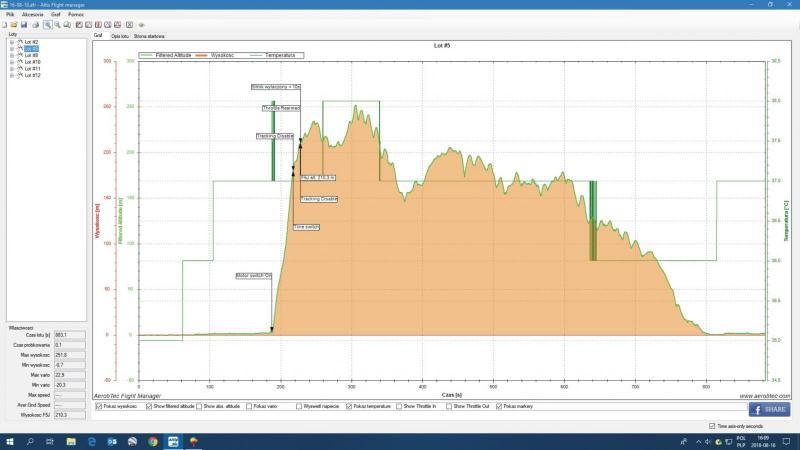Click the save disk toolbar icon

pyautogui.click(x=25, y=24)
